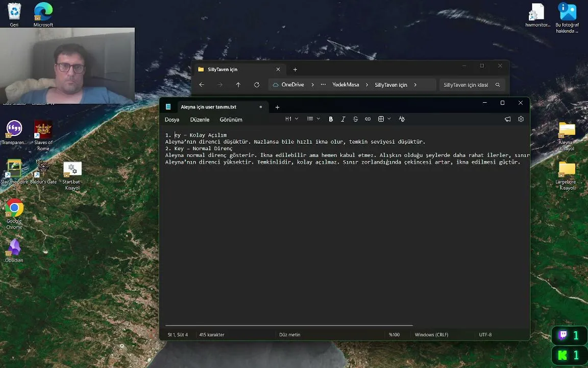The image size is (588, 368).
Task: Click the %100 zoom level in status bar
Action: tap(394, 335)
